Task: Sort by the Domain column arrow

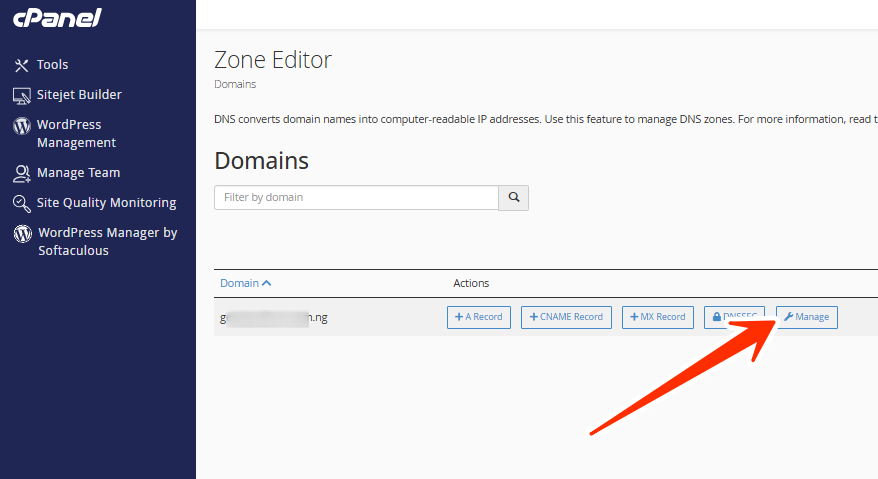Action: pyautogui.click(x=267, y=283)
